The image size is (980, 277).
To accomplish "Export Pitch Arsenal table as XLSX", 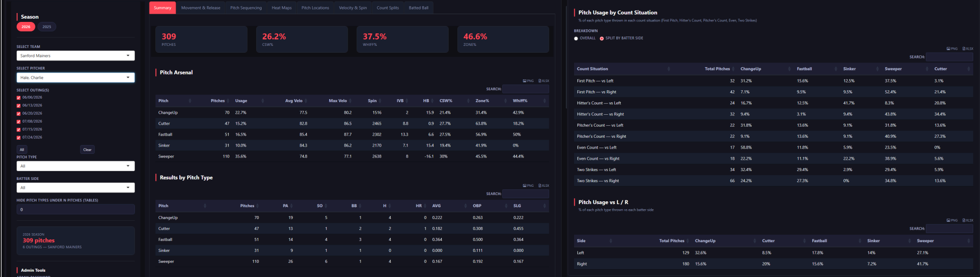I will click(x=544, y=81).
